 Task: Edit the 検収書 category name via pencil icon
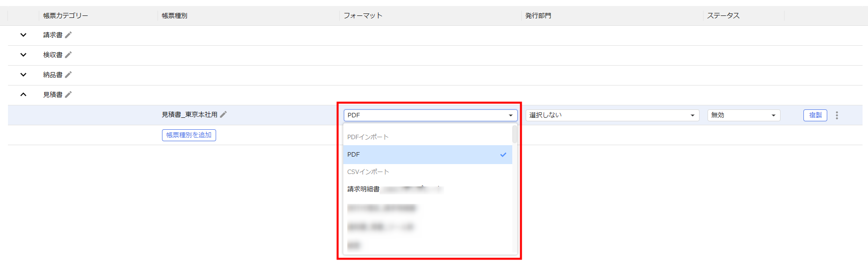[x=69, y=55]
